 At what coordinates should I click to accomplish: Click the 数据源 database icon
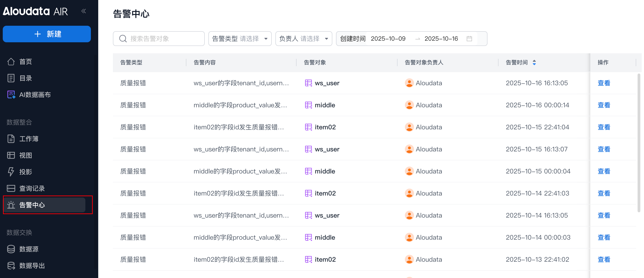(11, 249)
